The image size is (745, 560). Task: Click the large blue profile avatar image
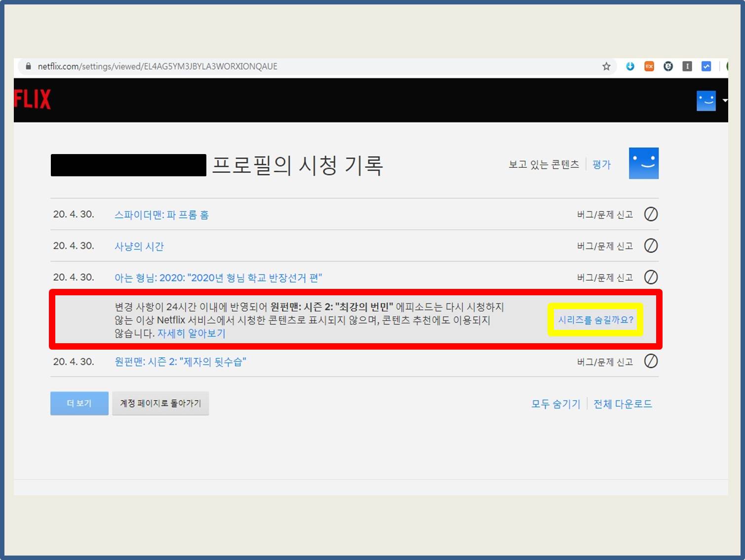pos(643,163)
